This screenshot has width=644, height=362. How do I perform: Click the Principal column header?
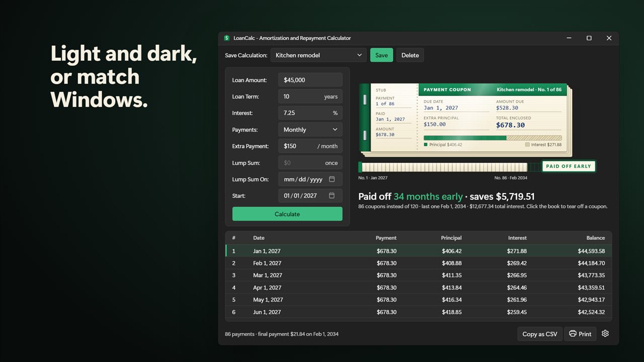(451, 238)
